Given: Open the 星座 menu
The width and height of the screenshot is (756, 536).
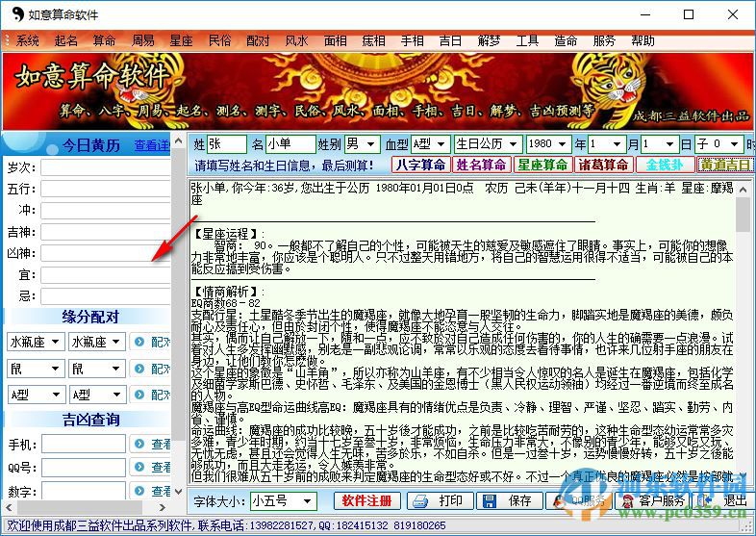Looking at the screenshot, I should [181, 41].
